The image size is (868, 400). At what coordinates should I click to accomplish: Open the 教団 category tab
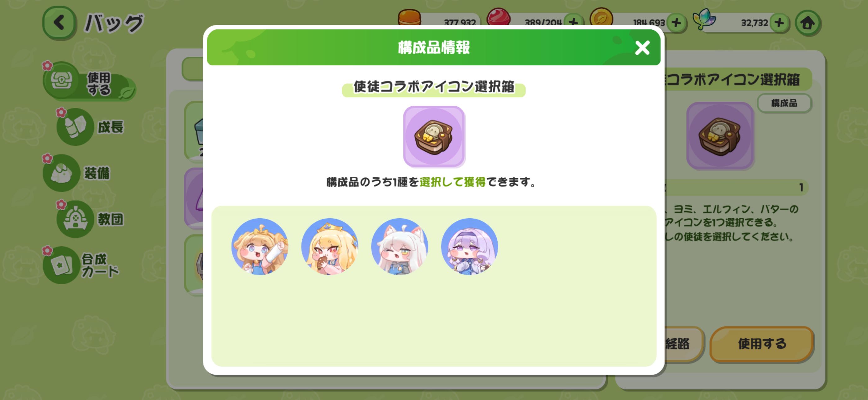point(91,219)
